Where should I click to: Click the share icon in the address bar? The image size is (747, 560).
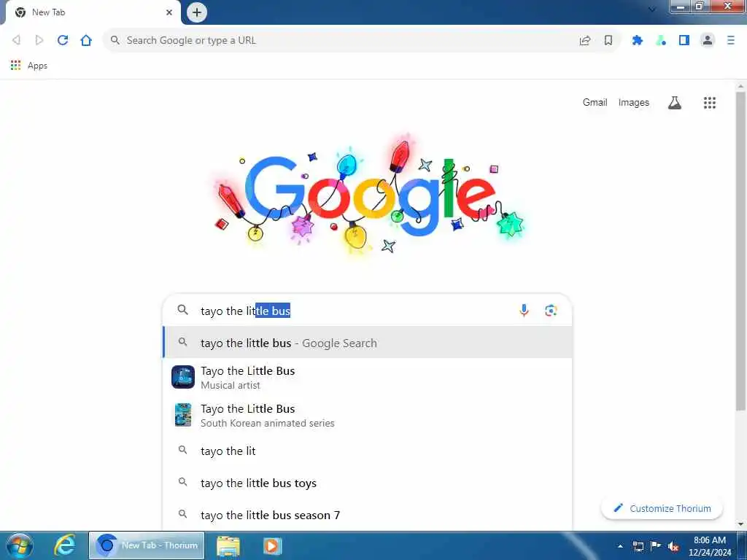pyautogui.click(x=585, y=41)
